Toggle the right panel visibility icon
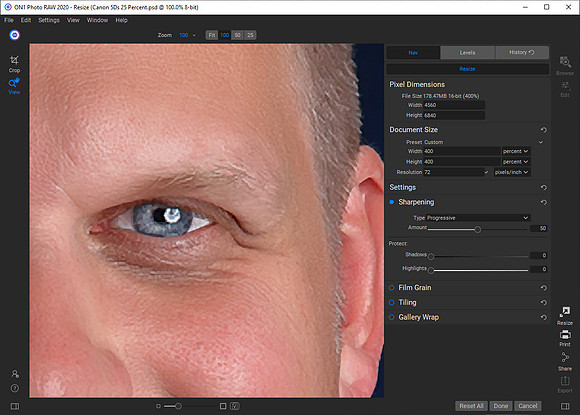Image resolution: width=580 pixels, height=415 pixels. pos(565,406)
